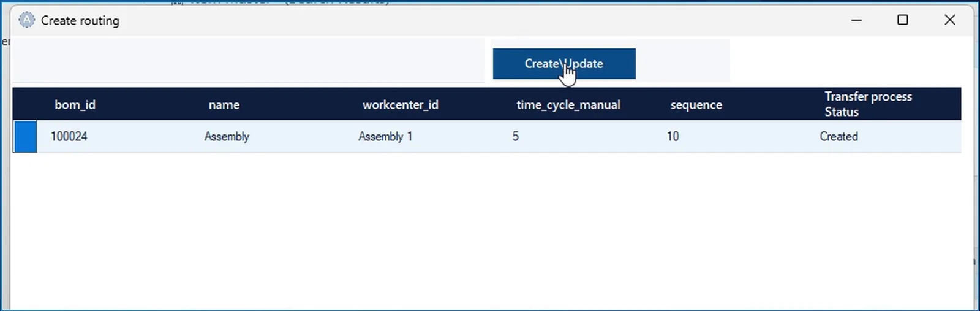Click the time_cycle_manual column header
The height and width of the screenshot is (311, 980).
click(568, 105)
